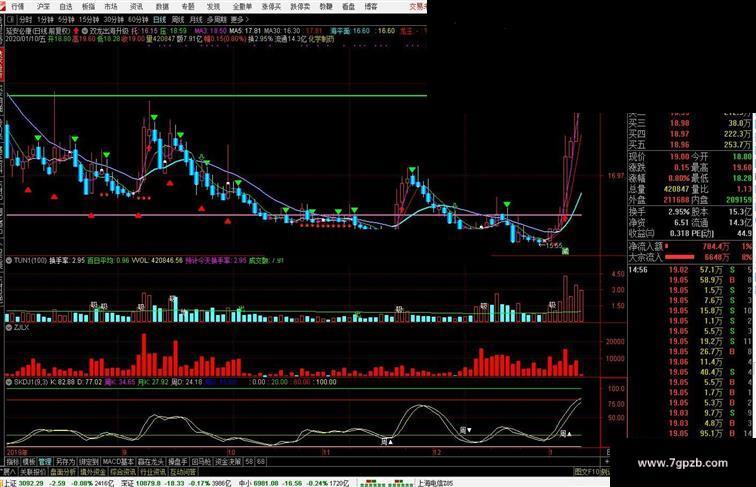Click the 净流入额 row in quote panel
This screenshot has height=487, width=756.
(689, 247)
